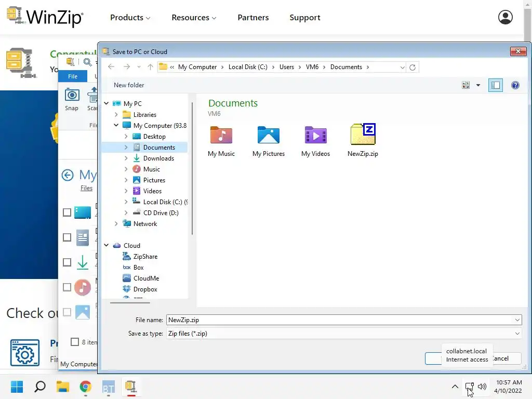The image size is (532, 399).
Task: Click the Snap camera icon in WinZip
Action: click(x=72, y=95)
